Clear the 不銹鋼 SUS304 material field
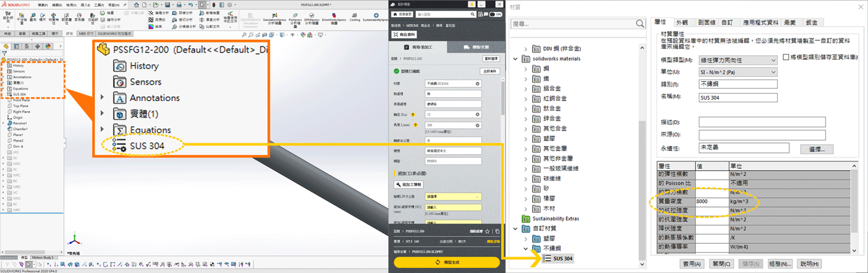Screen dimensions: 868x273 (x=478, y=83)
